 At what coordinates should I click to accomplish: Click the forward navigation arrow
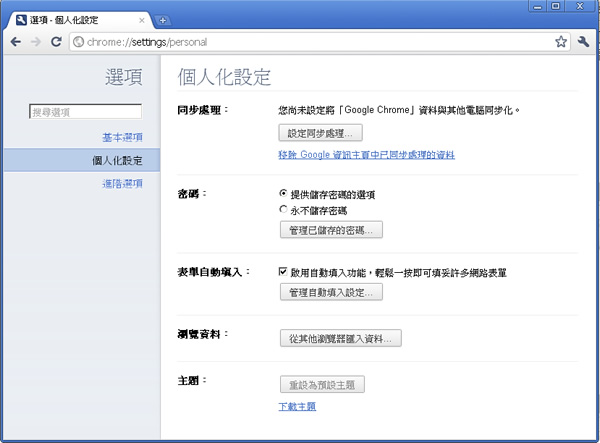click(x=36, y=42)
